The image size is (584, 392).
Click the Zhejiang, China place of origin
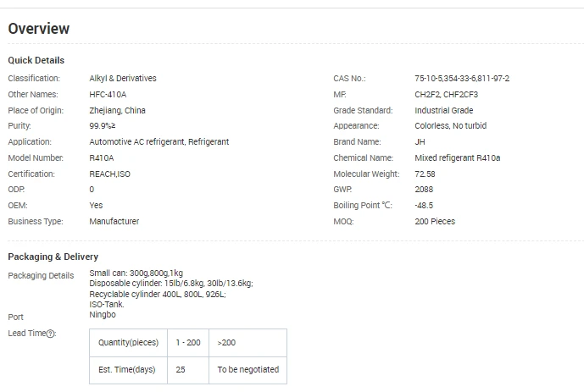click(x=117, y=110)
